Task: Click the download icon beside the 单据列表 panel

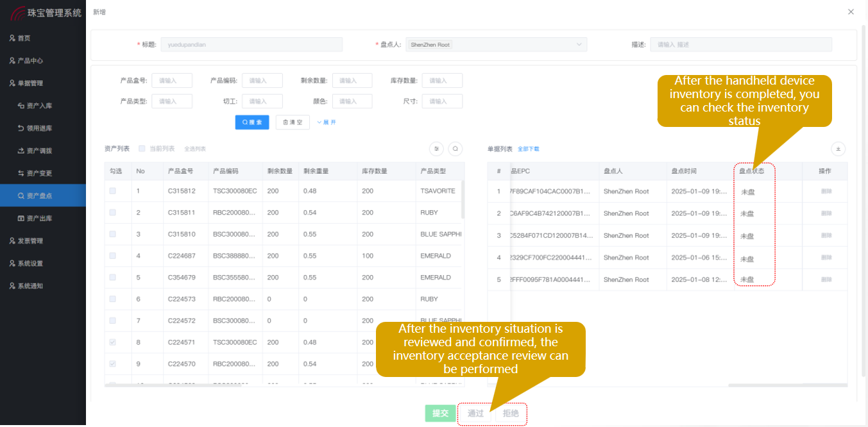Action: [838, 148]
